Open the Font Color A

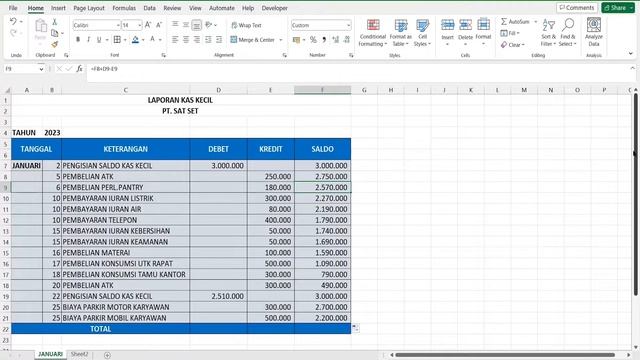[152, 40]
